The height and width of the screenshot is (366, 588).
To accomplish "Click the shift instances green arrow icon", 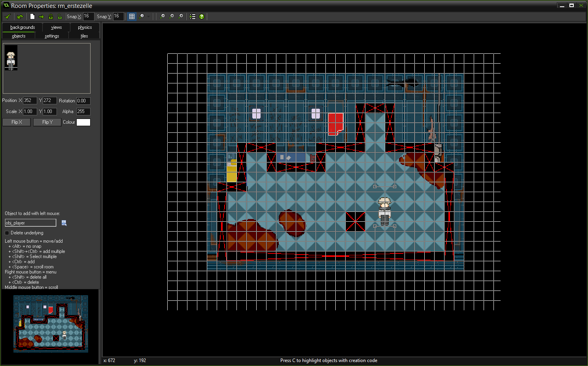I will tap(41, 17).
